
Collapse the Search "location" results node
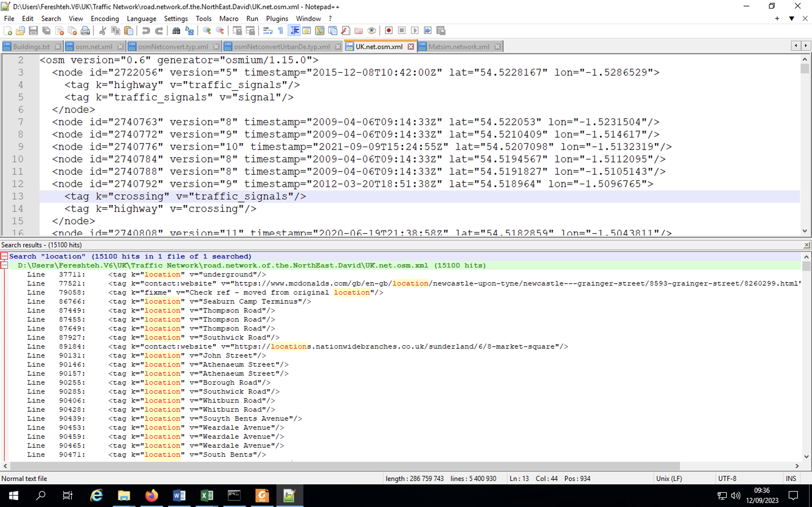click(x=4, y=256)
